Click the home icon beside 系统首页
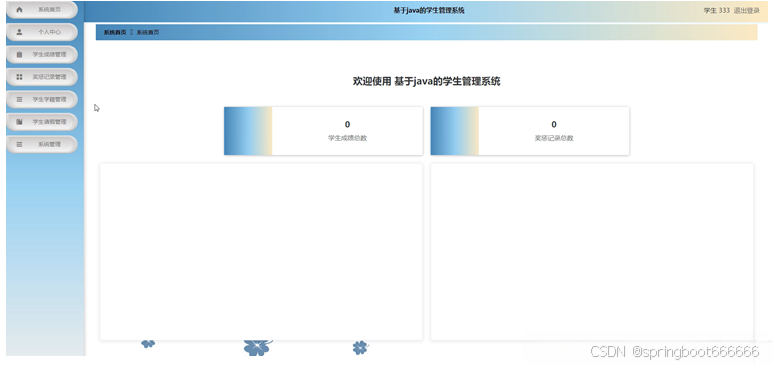Image resolution: width=773 pixels, height=365 pixels. click(20, 9)
